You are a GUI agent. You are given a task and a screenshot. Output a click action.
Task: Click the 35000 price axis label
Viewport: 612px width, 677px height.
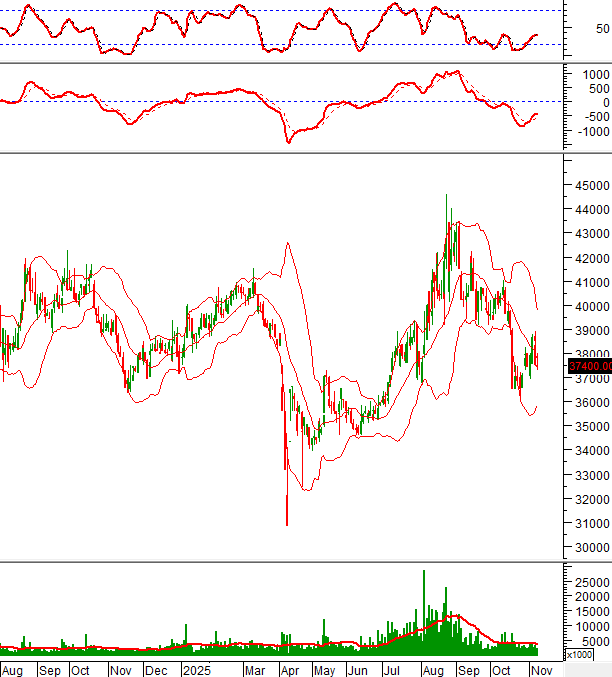(x=591, y=428)
